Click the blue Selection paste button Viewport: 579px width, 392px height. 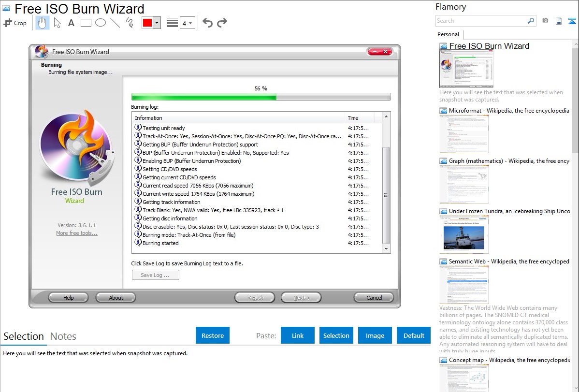coord(336,335)
